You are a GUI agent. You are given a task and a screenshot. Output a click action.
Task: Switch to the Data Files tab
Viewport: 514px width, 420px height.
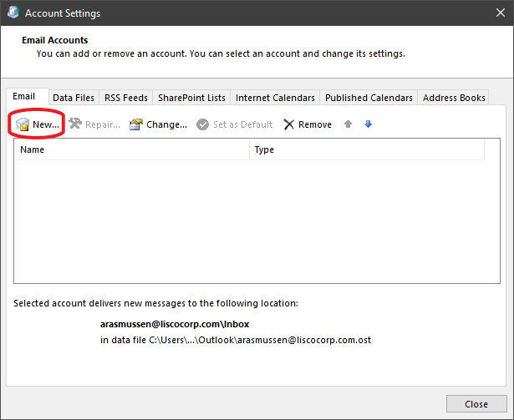point(74,98)
